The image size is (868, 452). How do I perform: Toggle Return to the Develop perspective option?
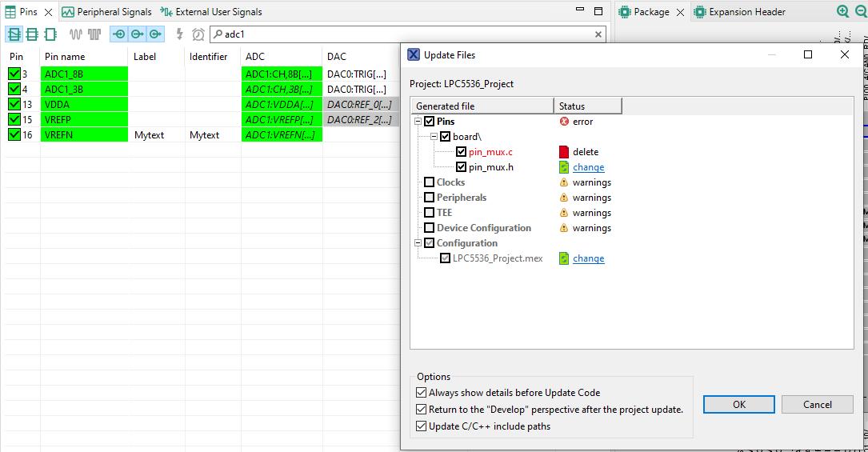click(x=422, y=410)
